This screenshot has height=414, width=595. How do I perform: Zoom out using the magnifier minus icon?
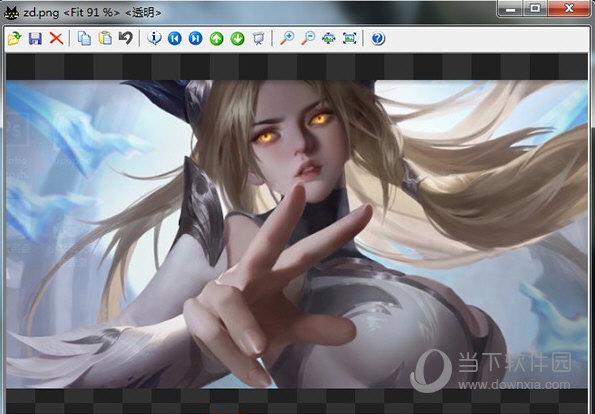pos(308,38)
